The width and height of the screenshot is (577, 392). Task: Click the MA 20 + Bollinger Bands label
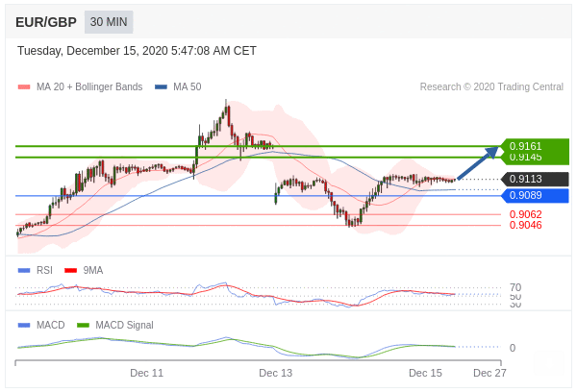(x=89, y=86)
